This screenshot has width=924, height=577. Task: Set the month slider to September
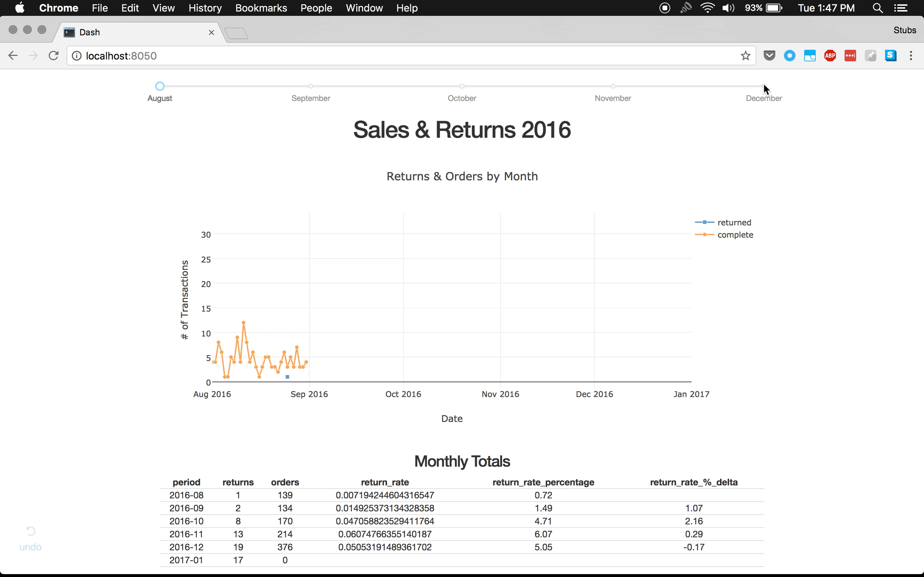point(311,86)
